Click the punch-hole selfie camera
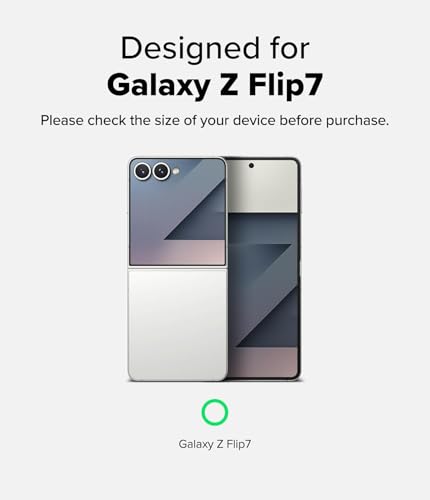The image size is (430, 500). coord(251,165)
